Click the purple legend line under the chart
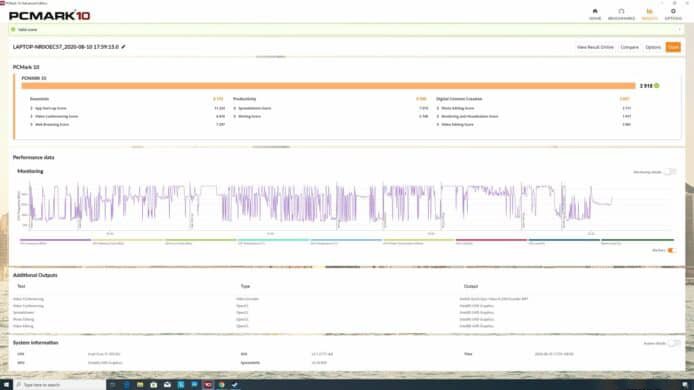694x390 pixels. click(x=55, y=240)
